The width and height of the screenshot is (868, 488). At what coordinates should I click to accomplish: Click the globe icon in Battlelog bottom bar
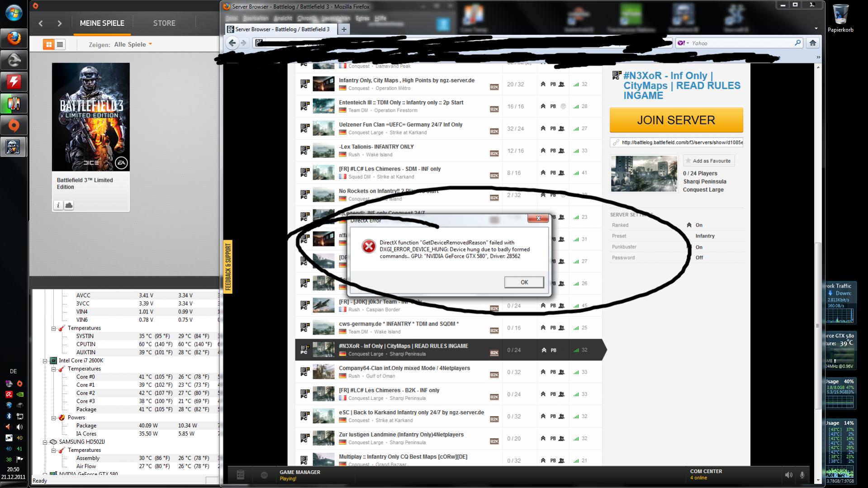(x=264, y=475)
